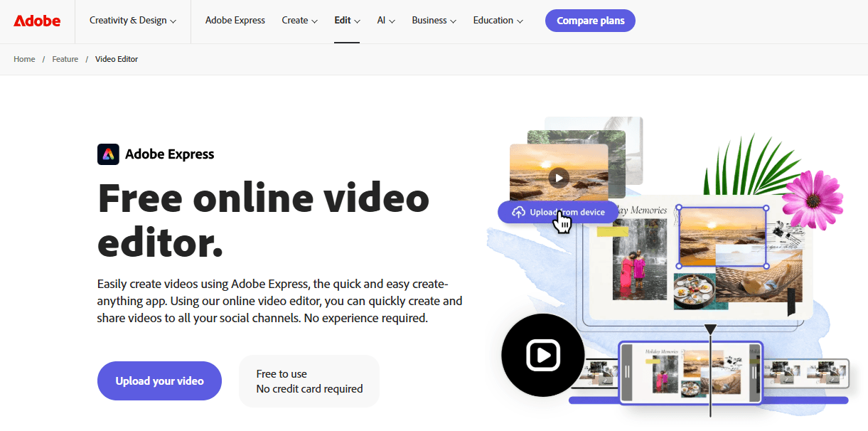Click the large black video play circle icon
868x431 pixels.
click(x=543, y=355)
